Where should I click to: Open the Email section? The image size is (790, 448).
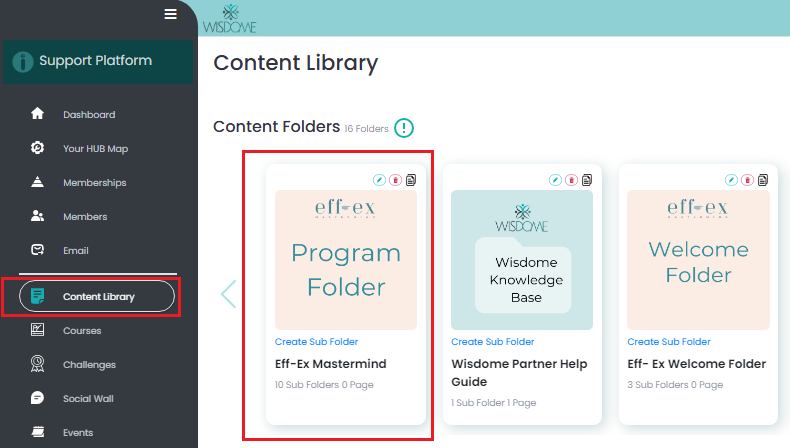[x=76, y=250]
